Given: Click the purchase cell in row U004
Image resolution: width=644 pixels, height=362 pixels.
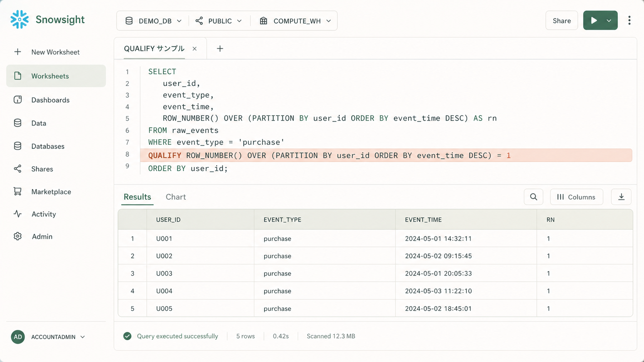Looking at the screenshot, I should 325,291.
